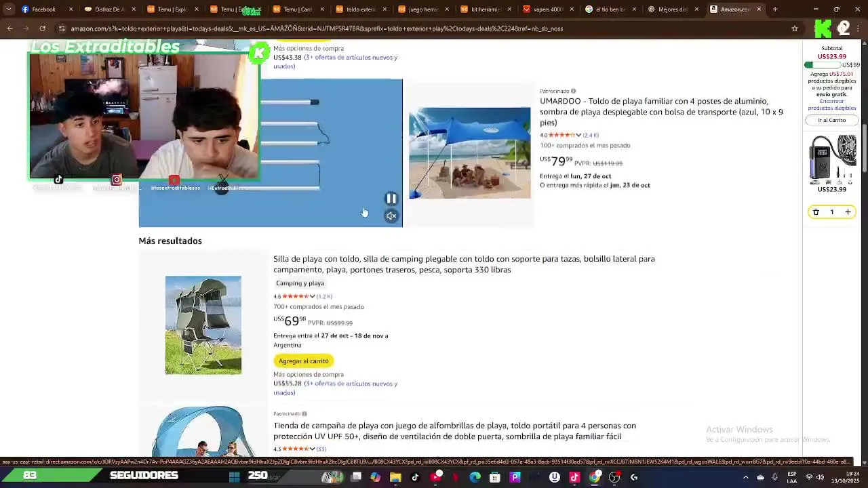Viewport: 868px width, 488px height.
Task: Open File Explorer from the taskbar
Action: 395,477
